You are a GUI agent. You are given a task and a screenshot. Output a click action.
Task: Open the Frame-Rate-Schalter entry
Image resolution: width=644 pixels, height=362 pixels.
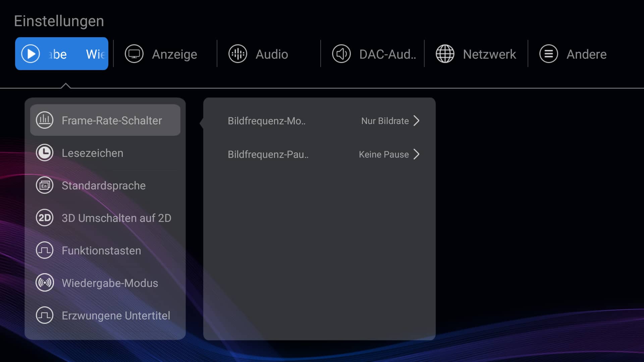[112, 120]
